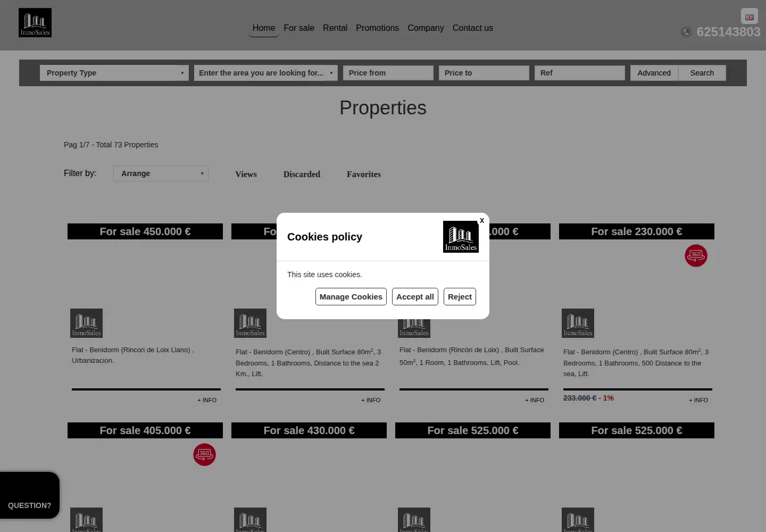Focus the Ref input field
766x532 pixels.
click(x=580, y=73)
